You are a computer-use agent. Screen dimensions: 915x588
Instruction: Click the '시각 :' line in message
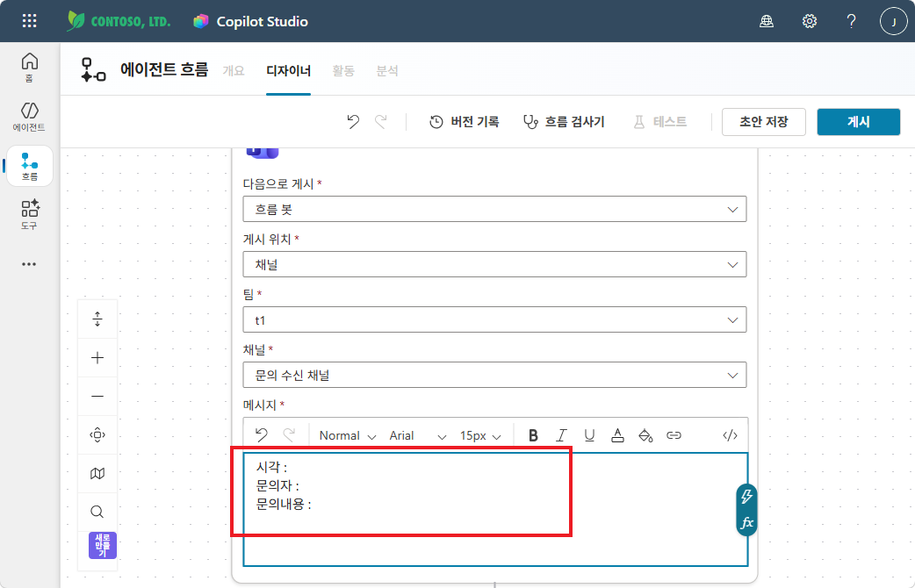271,467
